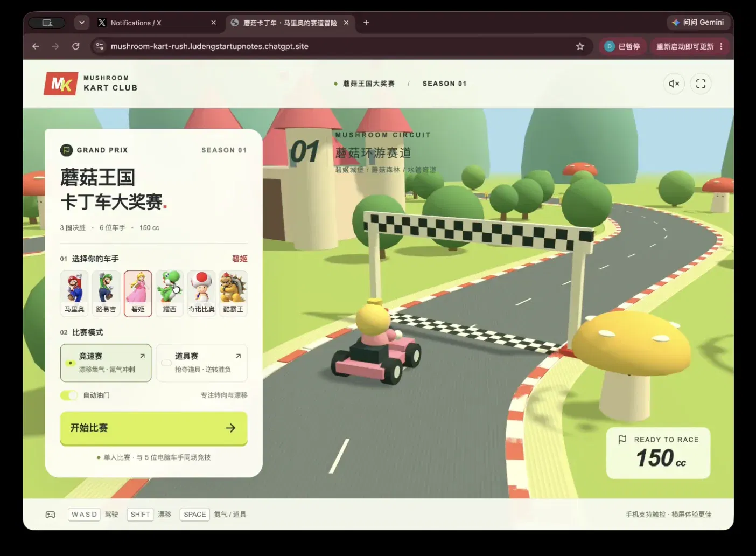The height and width of the screenshot is (556, 756).
Task: Select the 马里奥 driver card
Action: [x=74, y=294]
